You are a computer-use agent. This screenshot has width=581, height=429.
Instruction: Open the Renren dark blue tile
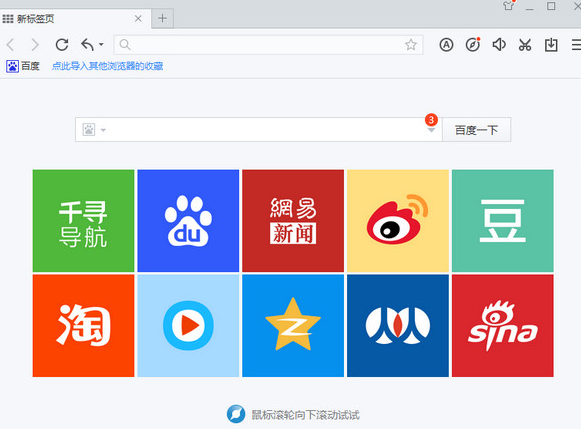pyautogui.click(x=398, y=326)
